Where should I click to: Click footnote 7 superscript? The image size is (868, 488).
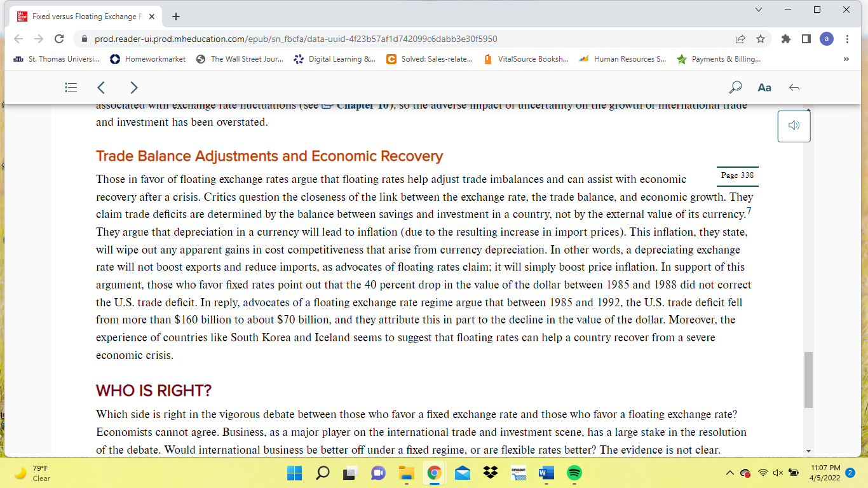click(749, 210)
